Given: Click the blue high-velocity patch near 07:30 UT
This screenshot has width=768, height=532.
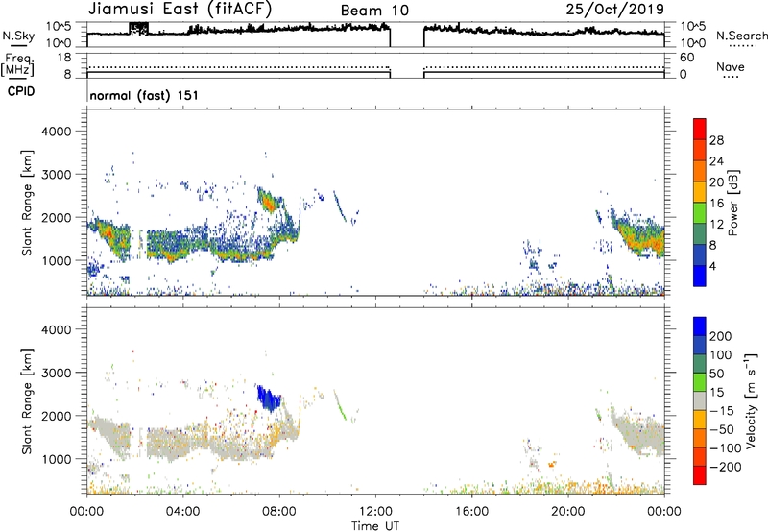Looking at the screenshot, I should (269, 398).
